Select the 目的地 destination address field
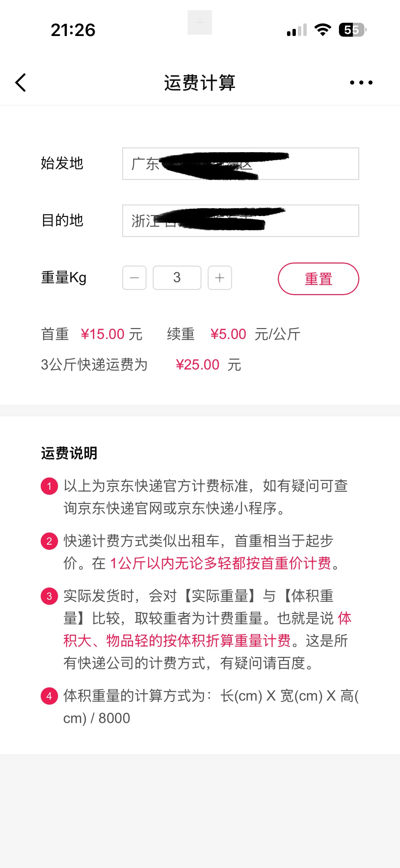Screen dimensions: 400x868 pyautogui.click(x=240, y=221)
